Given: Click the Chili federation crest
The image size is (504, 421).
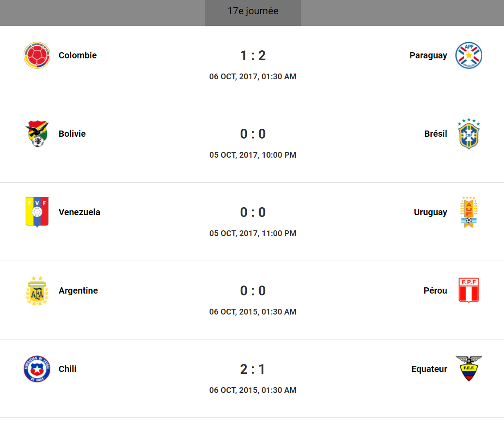Looking at the screenshot, I should pos(37,369).
